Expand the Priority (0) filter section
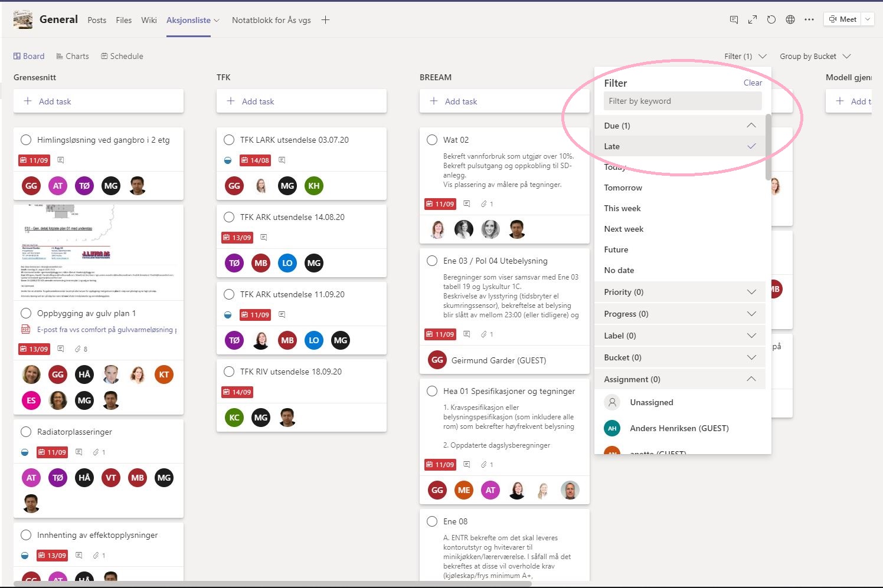Image resolution: width=883 pixels, height=588 pixels. click(680, 292)
